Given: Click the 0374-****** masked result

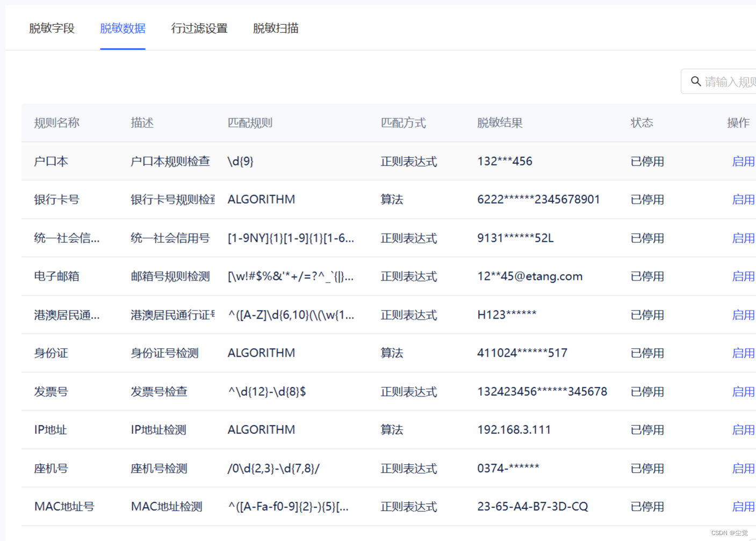Looking at the screenshot, I should click(x=508, y=468).
